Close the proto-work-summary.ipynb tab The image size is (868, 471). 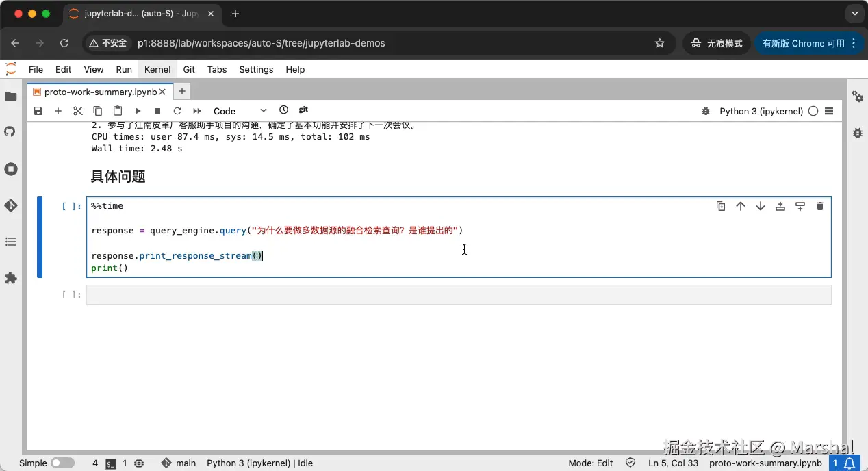[x=164, y=92]
